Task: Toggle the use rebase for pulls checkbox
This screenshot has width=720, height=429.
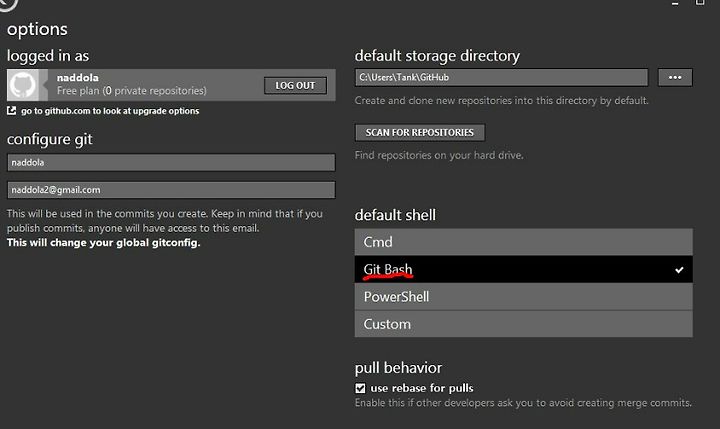Action: [360, 388]
